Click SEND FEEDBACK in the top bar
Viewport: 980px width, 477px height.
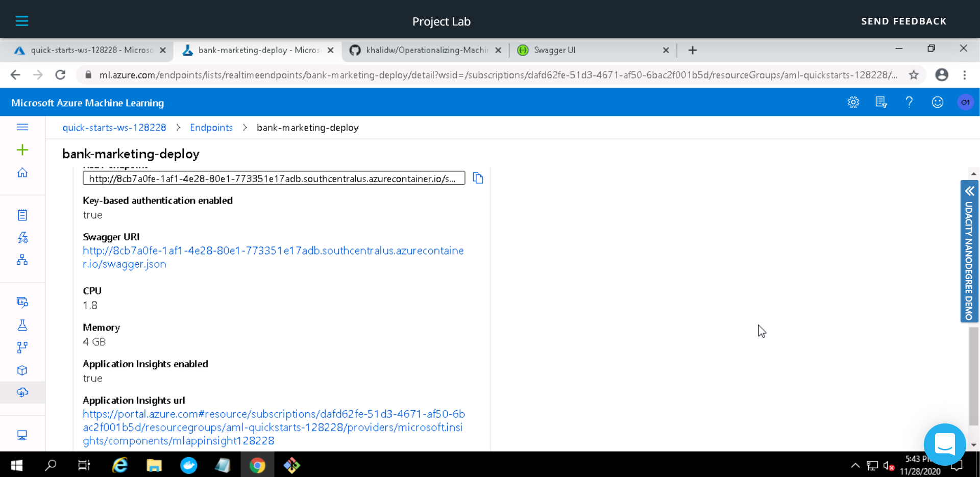903,21
